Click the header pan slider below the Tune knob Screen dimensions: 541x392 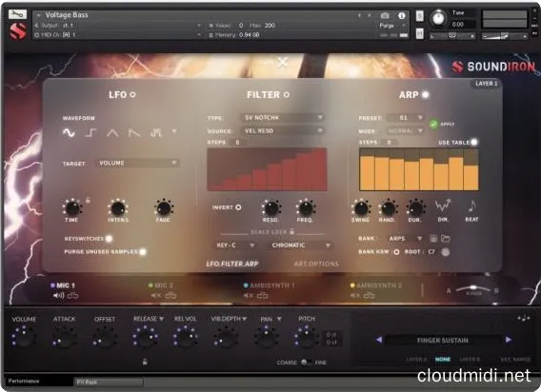pos(452,35)
